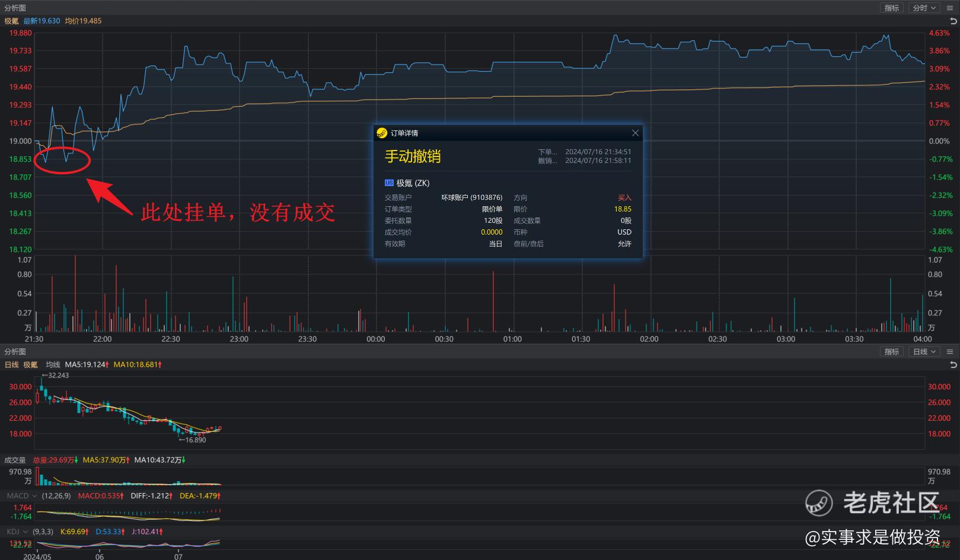Click the 120股 order quantity value
The width and height of the screenshot is (960, 560).
click(493, 220)
